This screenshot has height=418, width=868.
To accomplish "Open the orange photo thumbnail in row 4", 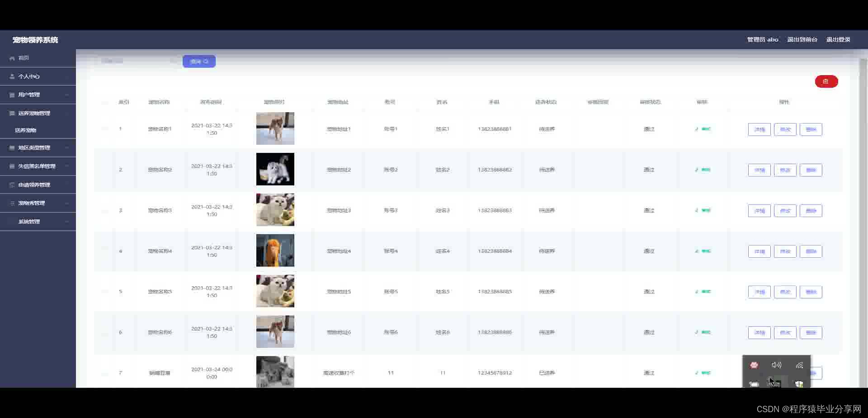I will pyautogui.click(x=275, y=251).
